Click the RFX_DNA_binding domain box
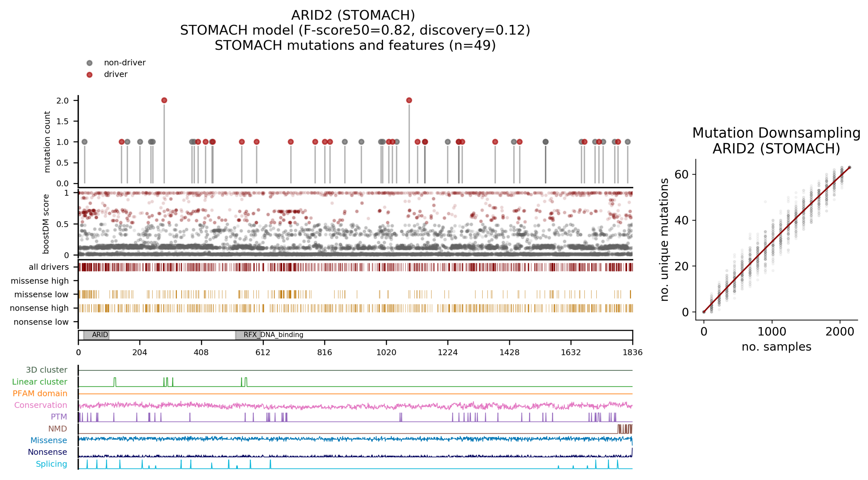Image resolution: width=868 pixels, height=480 pixels. pos(248,335)
